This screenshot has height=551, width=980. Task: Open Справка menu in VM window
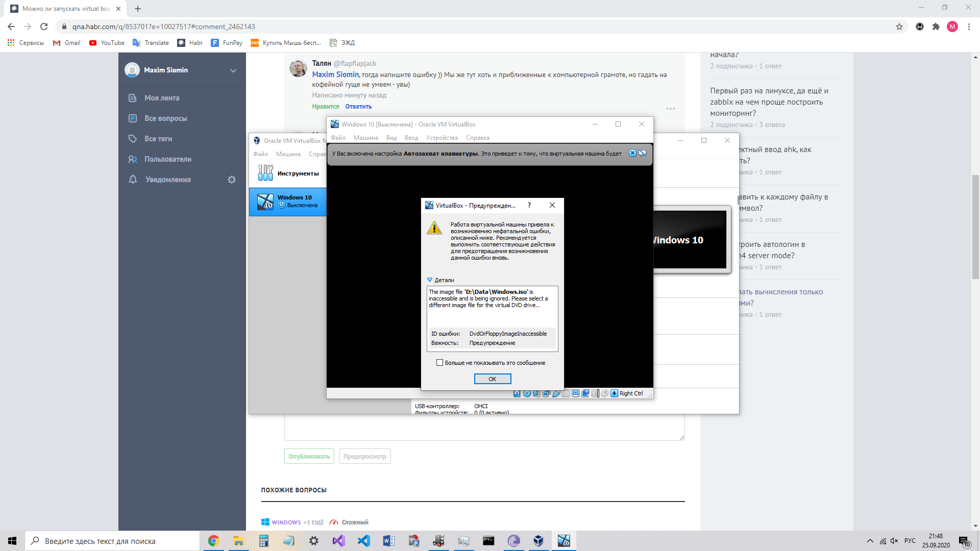click(478, 138)
